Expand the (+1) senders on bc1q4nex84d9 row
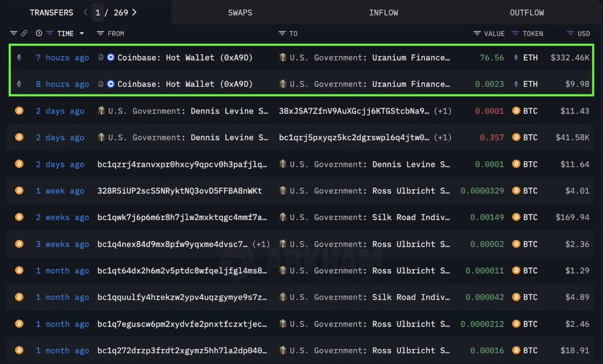Viewport: 603px width, 364px height. click(261, 244)
